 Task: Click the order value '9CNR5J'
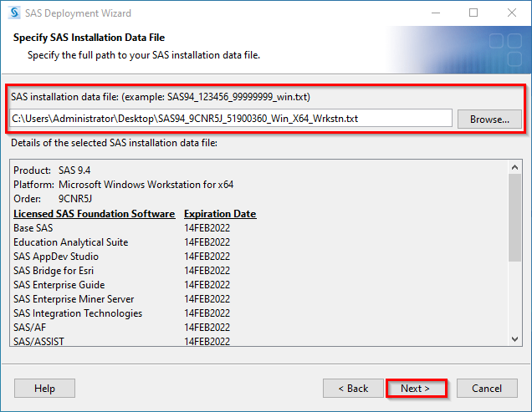point(75,199)
